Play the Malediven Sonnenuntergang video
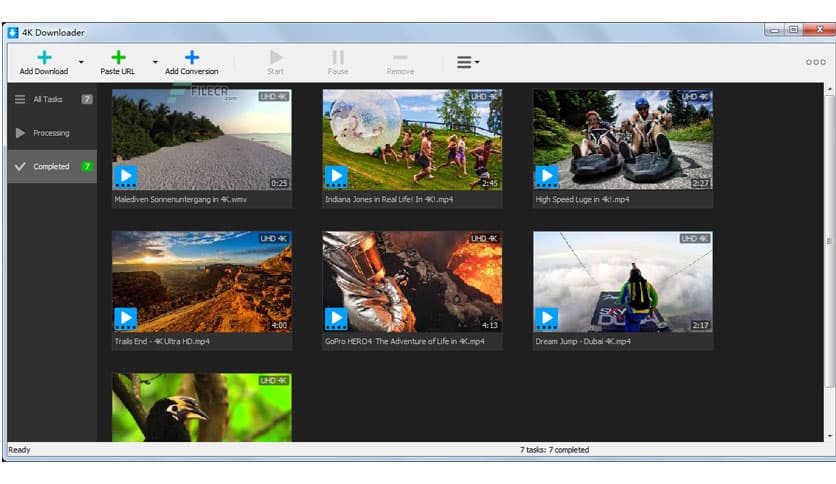This screenshot has height=484, width=836. 126,176
